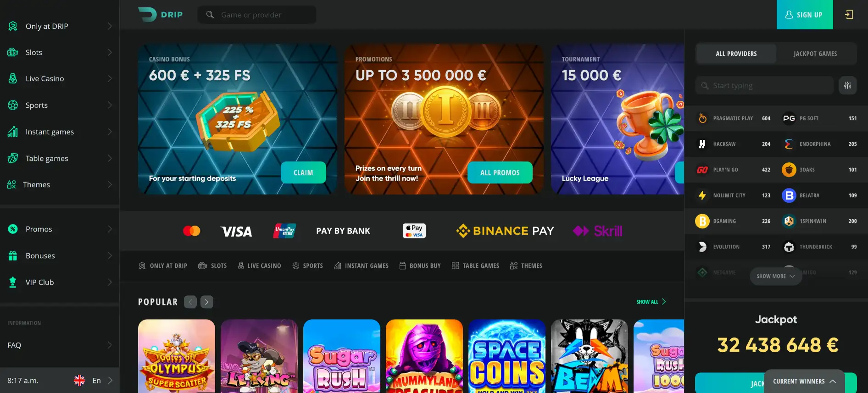Expand the language En selector
The image size is (868, 393).
tap(93, 380)
